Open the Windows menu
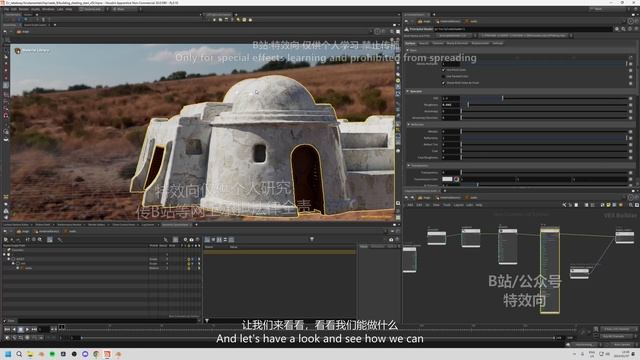Image resolution: width=640 pixels, height=360 pixels. [x=48, y=9]
